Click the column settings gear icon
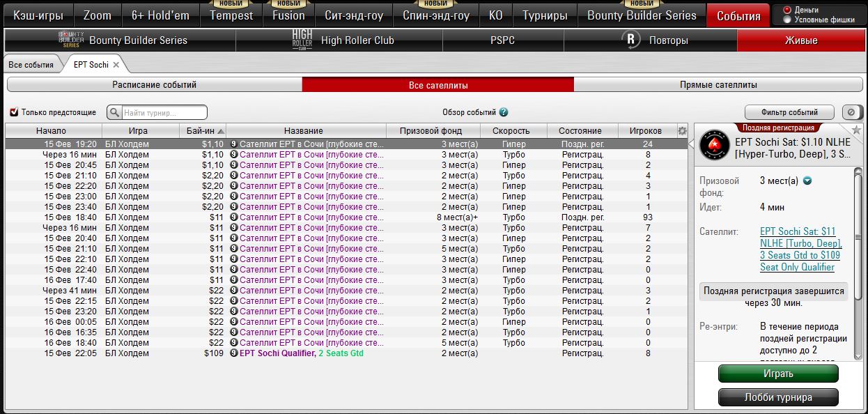The width and height of the screenshot is (868, 414). 682,131
